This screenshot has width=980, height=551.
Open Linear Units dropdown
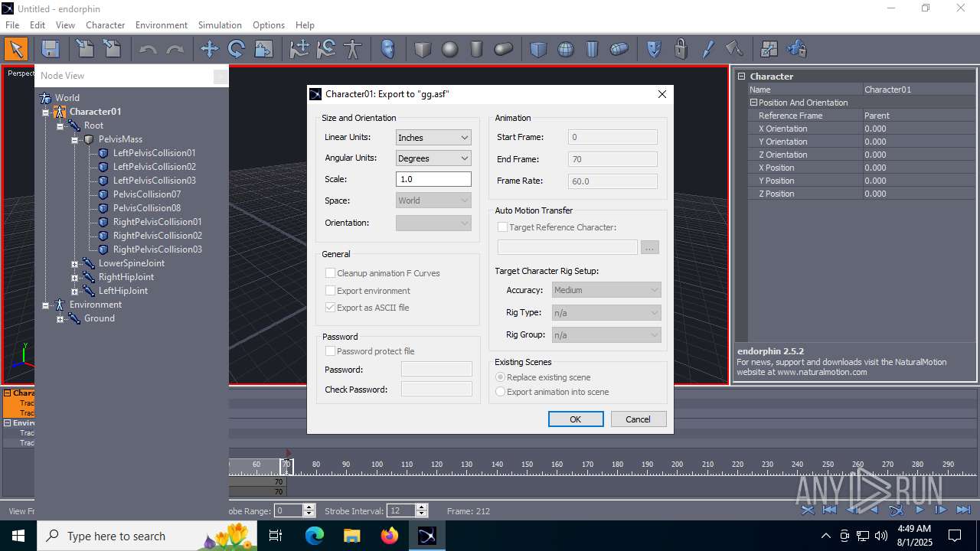coord(433,138)
